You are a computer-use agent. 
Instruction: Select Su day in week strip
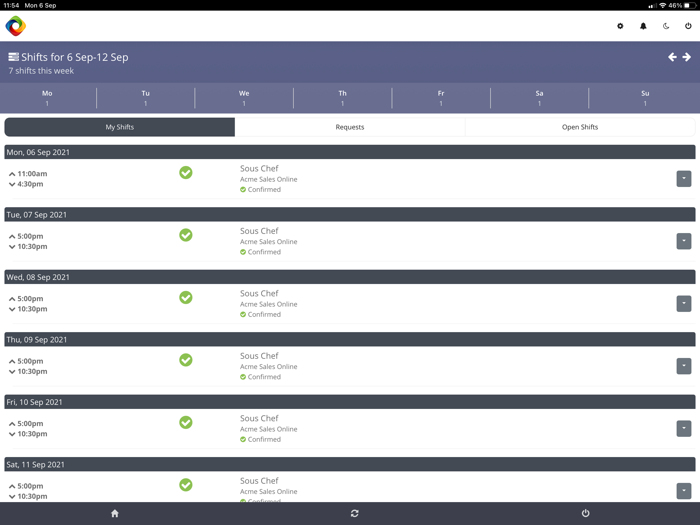coord(645,98)
